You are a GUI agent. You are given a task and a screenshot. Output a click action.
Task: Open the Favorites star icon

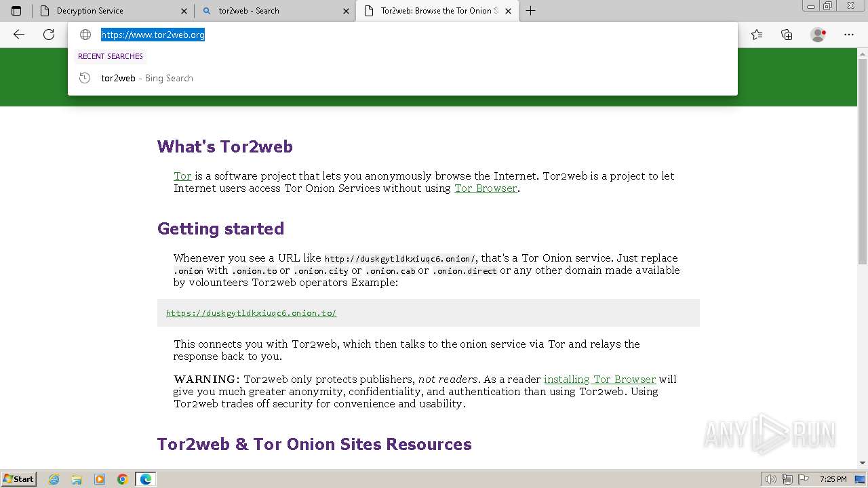tap(757, 35)
